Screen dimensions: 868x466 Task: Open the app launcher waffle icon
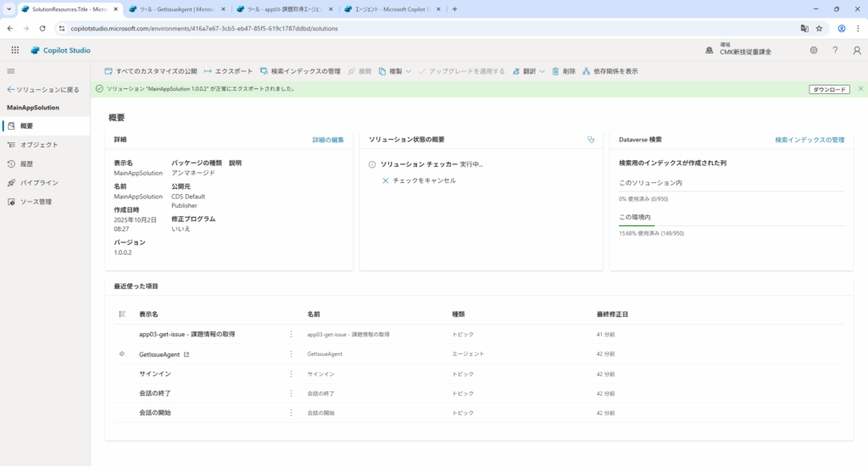click(14, 50)
